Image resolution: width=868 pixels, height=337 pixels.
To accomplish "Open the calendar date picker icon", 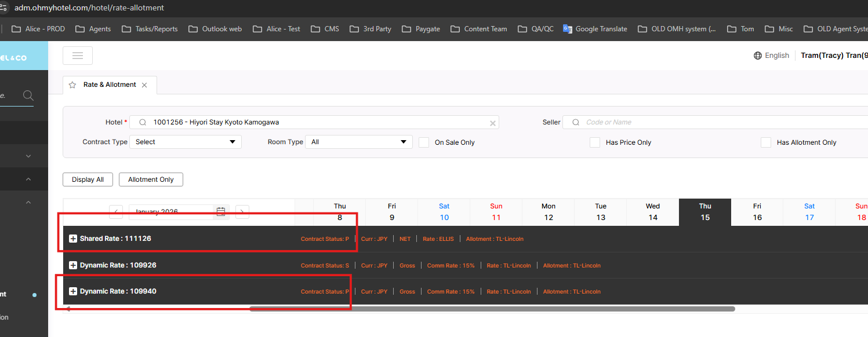I will [221, 211].
